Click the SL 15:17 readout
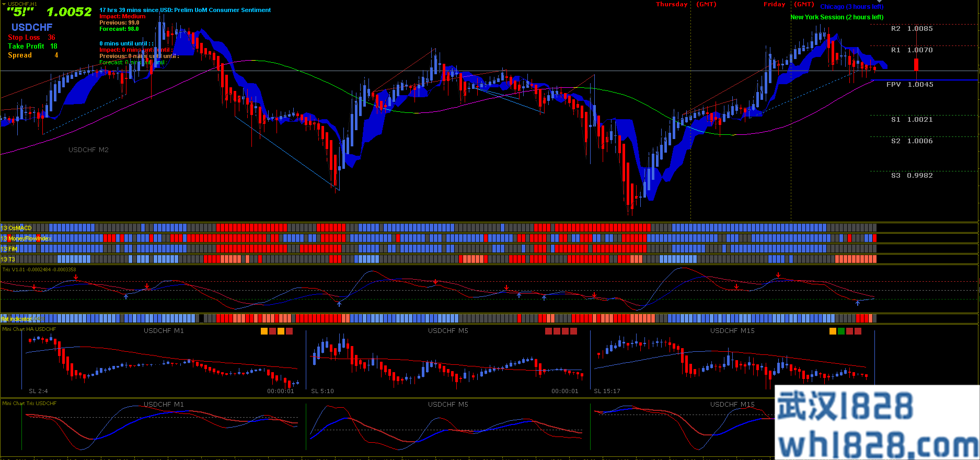Viewport: 980px width, 460px height. click(607, 391)
